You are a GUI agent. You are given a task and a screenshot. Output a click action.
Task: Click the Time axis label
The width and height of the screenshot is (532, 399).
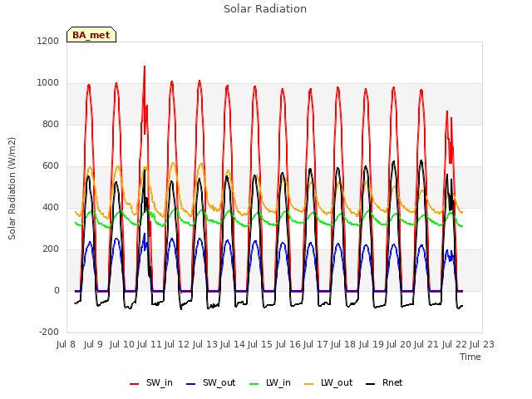(470, 357)
